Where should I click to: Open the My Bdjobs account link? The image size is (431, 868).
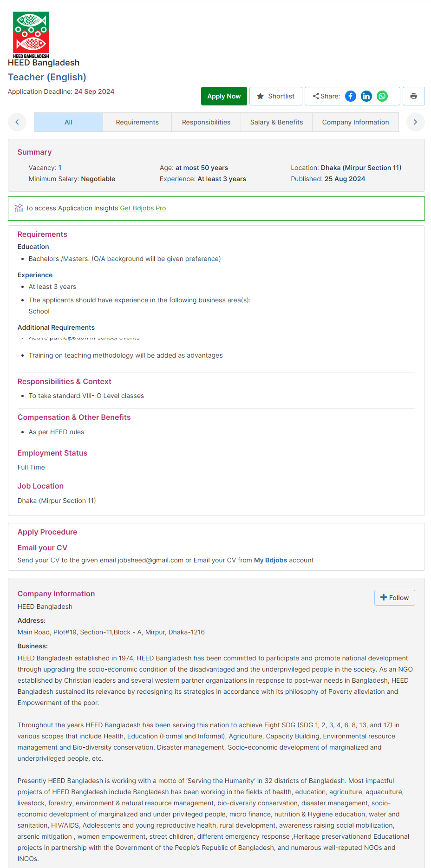[x=270, y=560]
